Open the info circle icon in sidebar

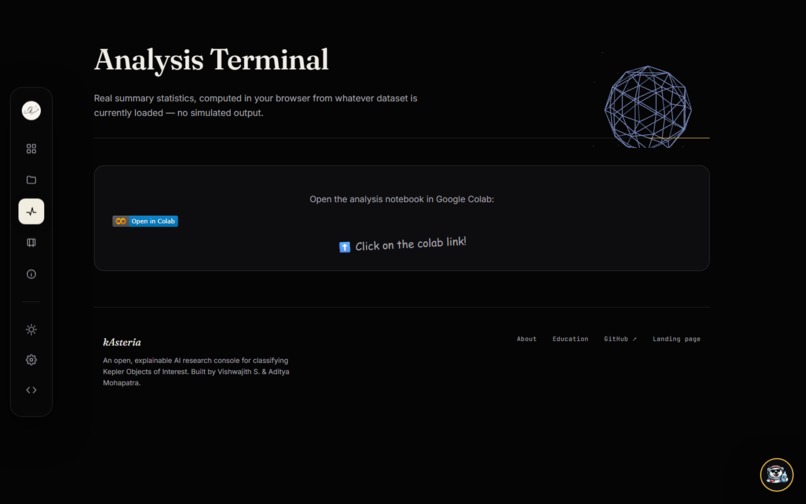[x=31, y=274]
